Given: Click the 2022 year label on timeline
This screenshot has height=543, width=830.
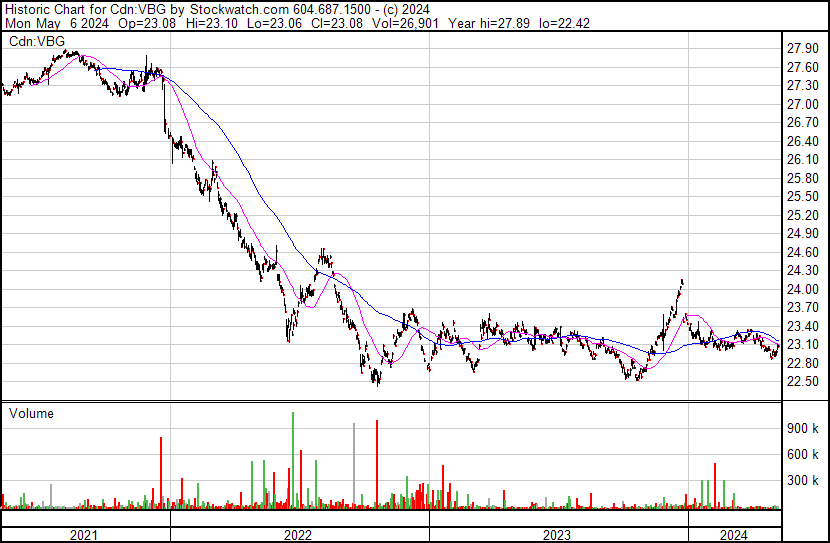Looking at the screenshot, I should click(298, 535).
